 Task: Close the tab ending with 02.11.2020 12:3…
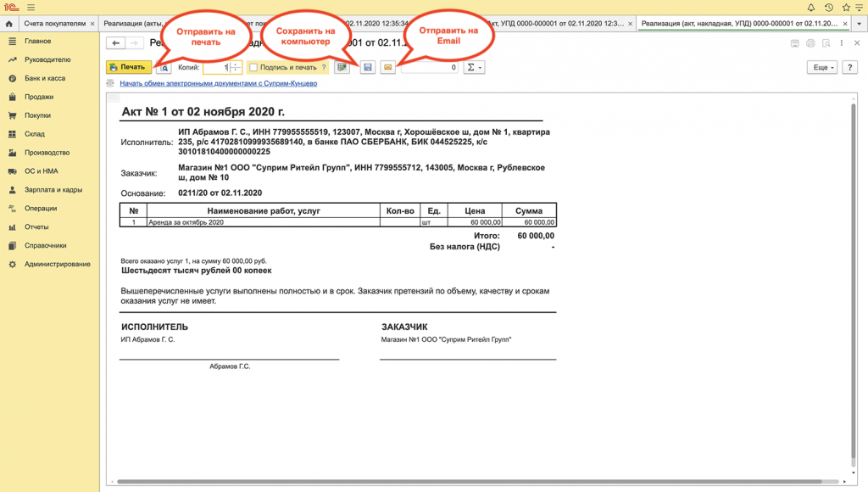(630, 24)
